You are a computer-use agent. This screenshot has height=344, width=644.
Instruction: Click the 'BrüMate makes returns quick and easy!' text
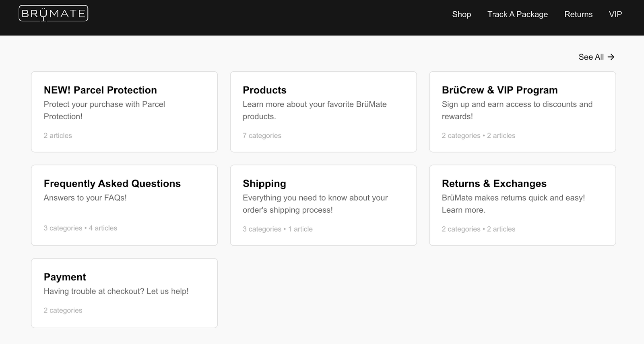click(x=513, y=204)
